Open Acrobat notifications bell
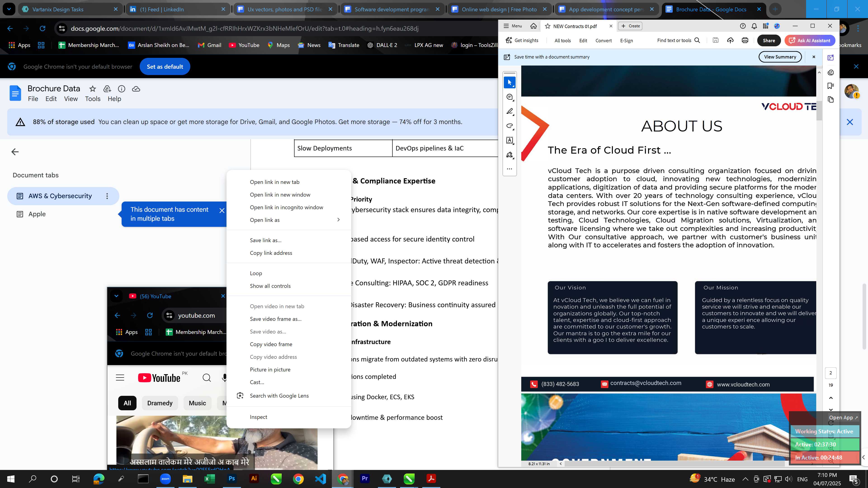 point(754,26)
